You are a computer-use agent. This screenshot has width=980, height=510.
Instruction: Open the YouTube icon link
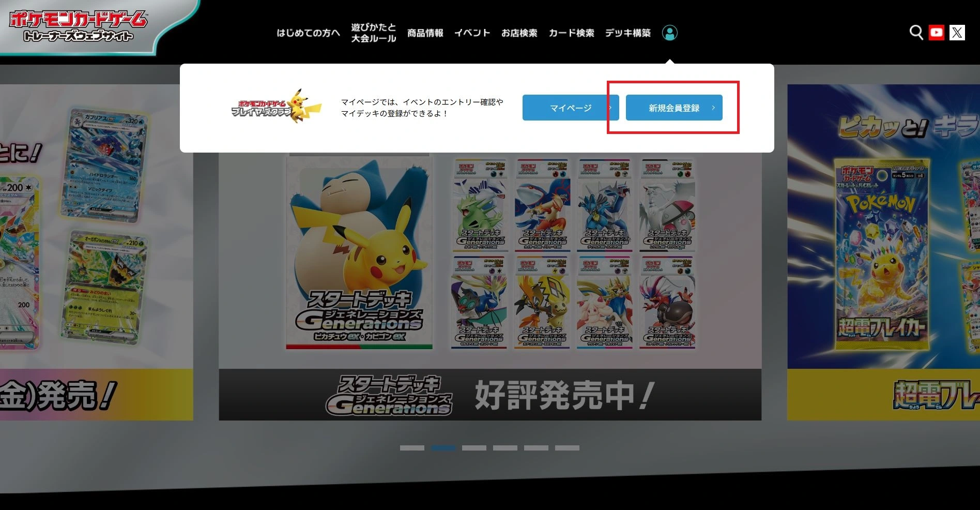[936, 33]
